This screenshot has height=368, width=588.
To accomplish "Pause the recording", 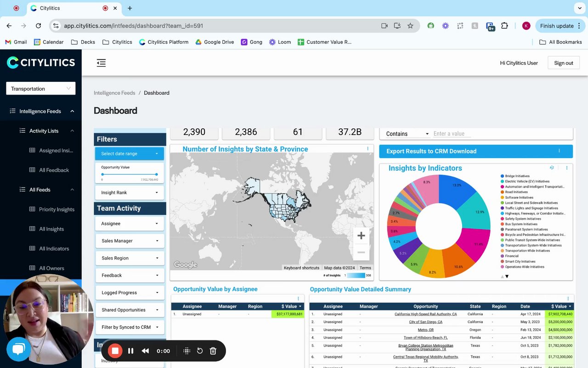I will (131, 351).
